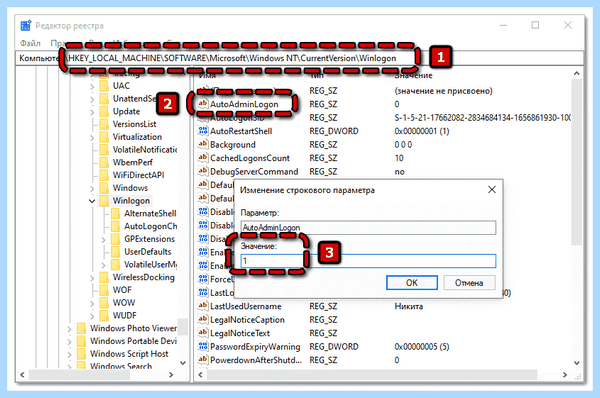
Task: Select the PasswordExpiryWarning DWORD icon
Action: click(203, 346)
